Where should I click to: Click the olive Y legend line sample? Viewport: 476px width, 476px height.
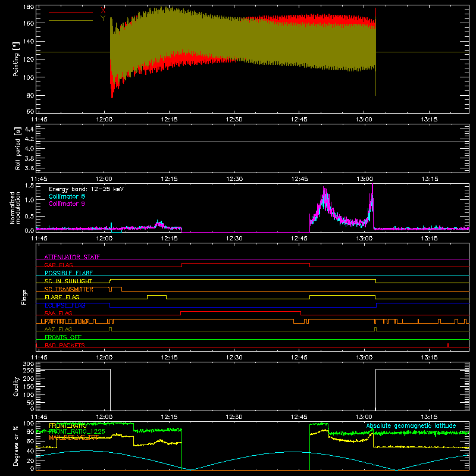coord(71,21)
